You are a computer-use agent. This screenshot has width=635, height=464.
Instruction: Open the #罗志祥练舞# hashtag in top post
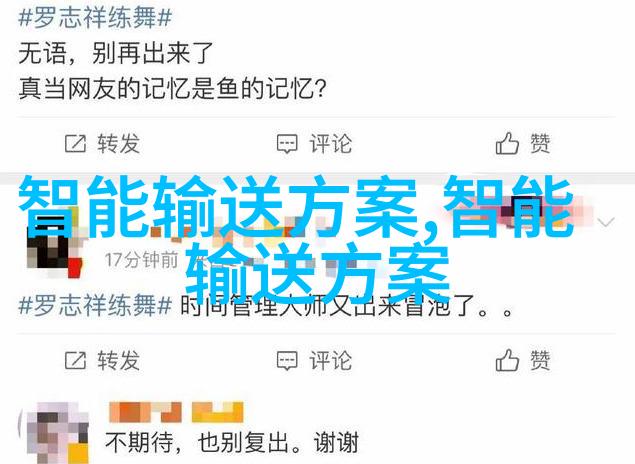95,18
